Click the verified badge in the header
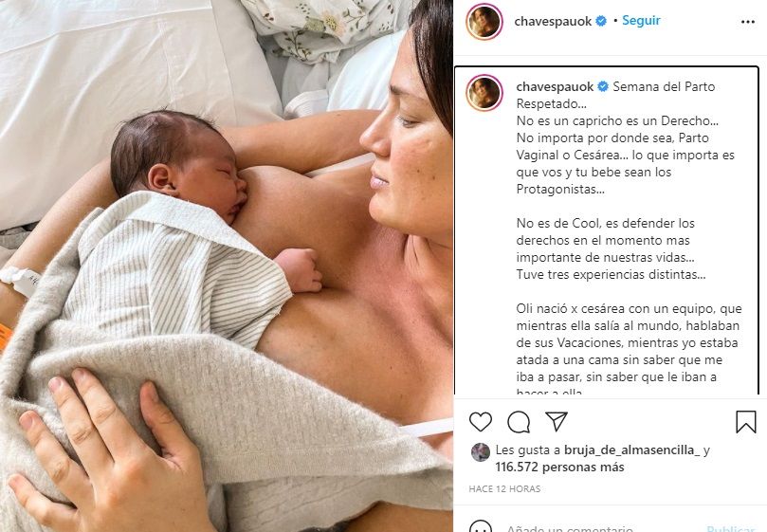The image size is (767, 532). coord(601,21)
